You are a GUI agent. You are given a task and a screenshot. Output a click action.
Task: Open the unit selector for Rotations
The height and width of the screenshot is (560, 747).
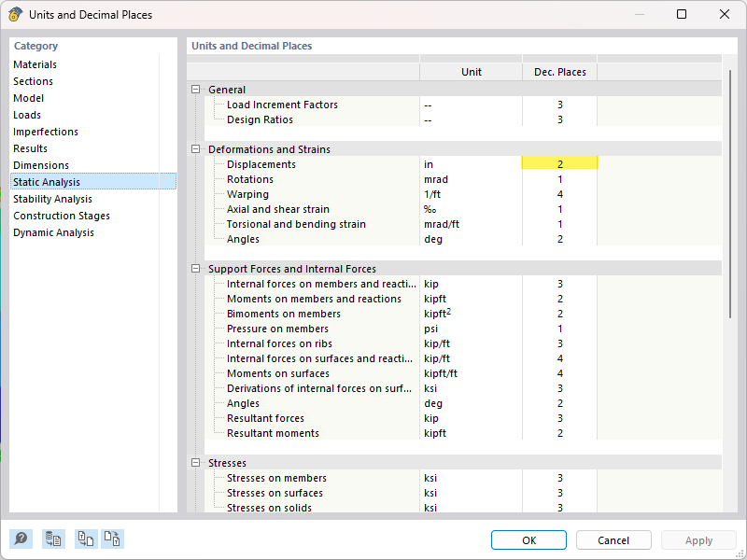[x=472, y=178]
